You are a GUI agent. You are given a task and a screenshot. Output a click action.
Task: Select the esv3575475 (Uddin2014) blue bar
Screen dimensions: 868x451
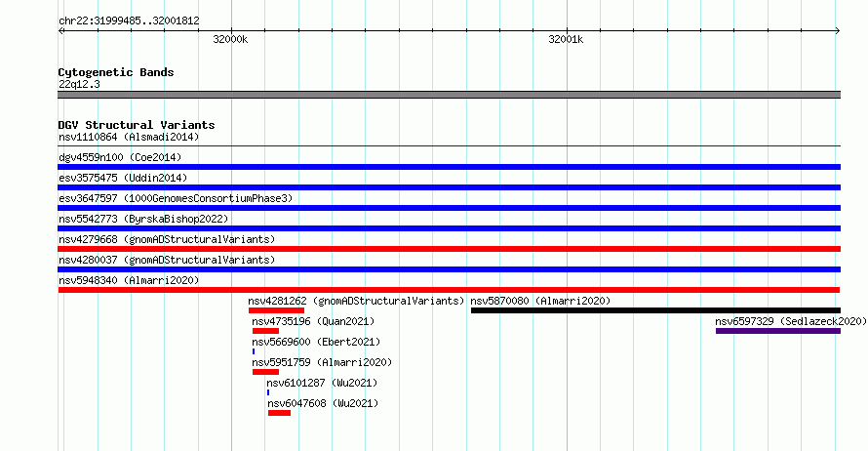click(449, 187)
